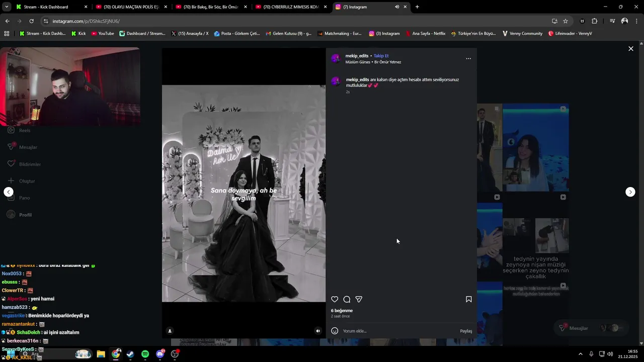Open Discord from the taskbar
Viewport: 644px width, 362px height.
coord(160,354)
